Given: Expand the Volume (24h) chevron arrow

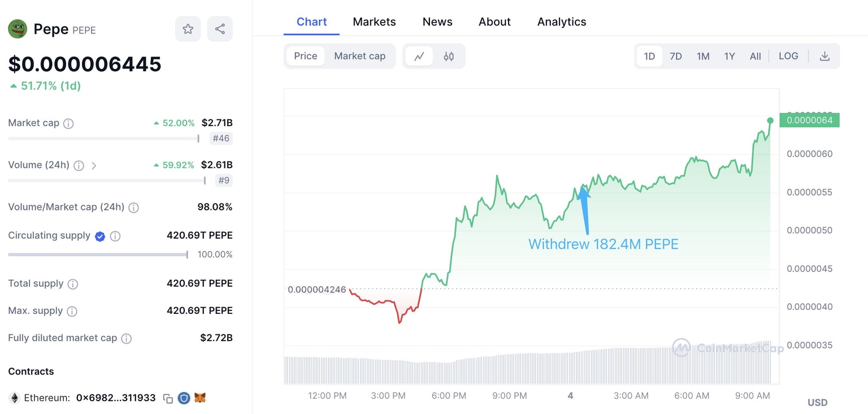Looking at the screenshot, I should (94, 166).
